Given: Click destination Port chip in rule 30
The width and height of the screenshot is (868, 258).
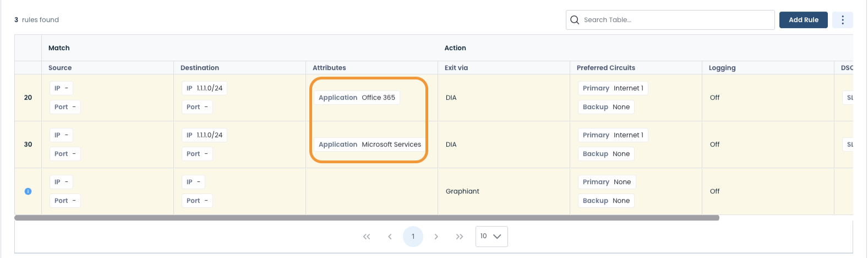Looking at the screenshot, I should tap(197, 154).
